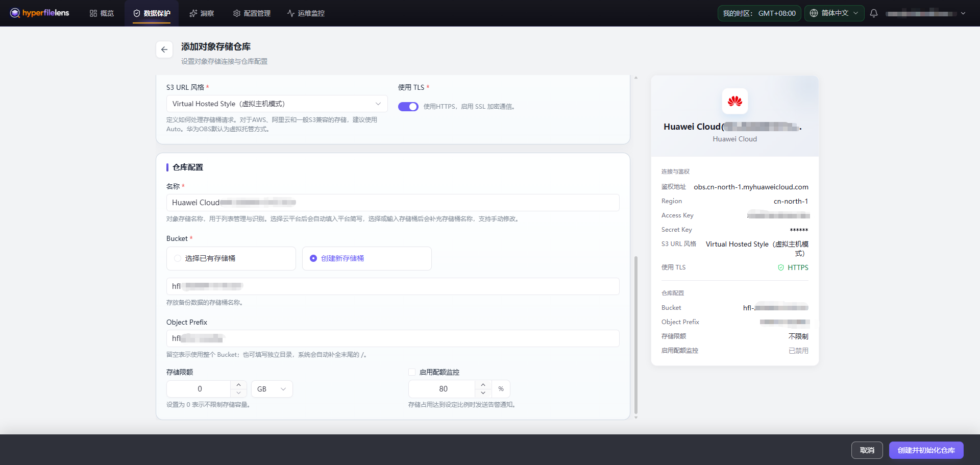Open the 概览 overview tab
Viewport: 980px width, 465px height.
102,13
